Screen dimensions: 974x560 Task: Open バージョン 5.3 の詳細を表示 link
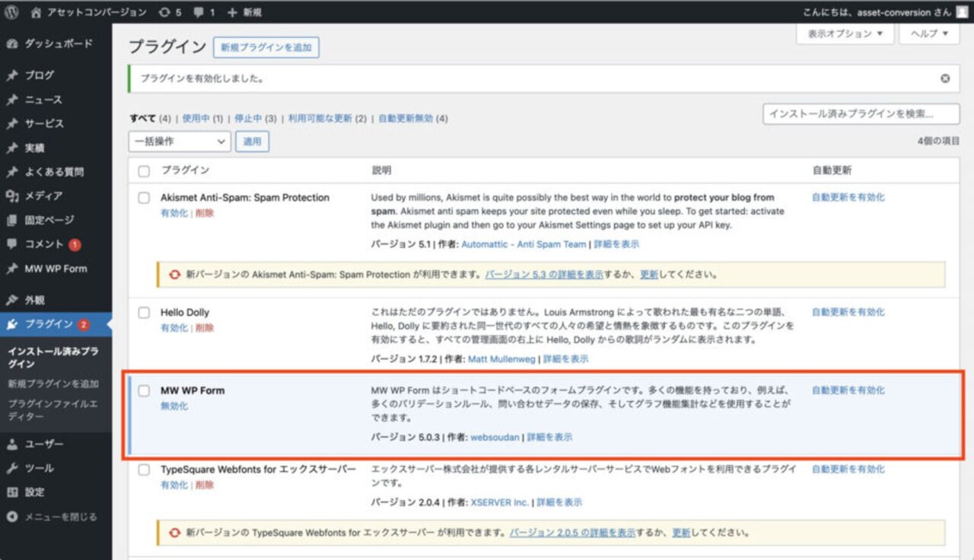(544, 275)
